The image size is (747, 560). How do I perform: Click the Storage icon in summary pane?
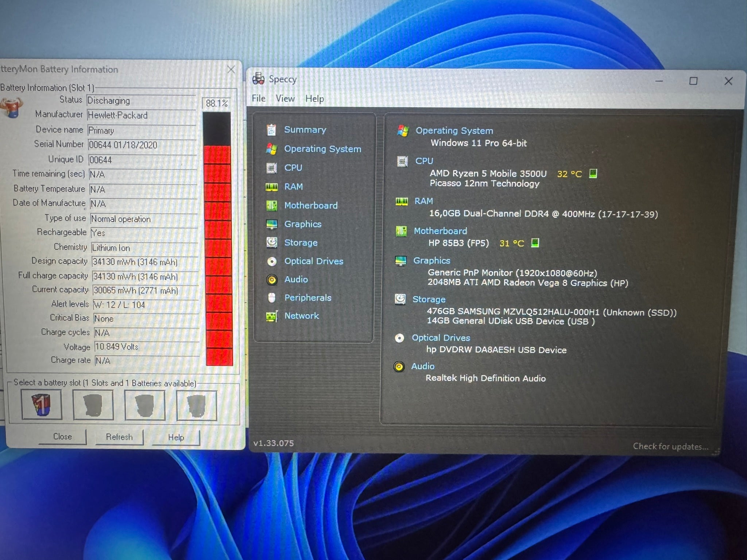[x=400, y=299]
